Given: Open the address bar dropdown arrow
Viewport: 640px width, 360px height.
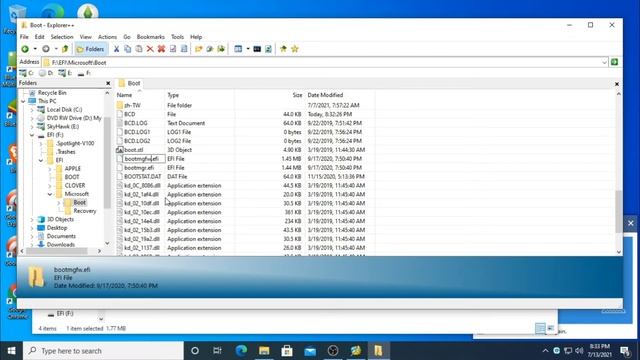Looking at the screenshot, I should (604, 62).
